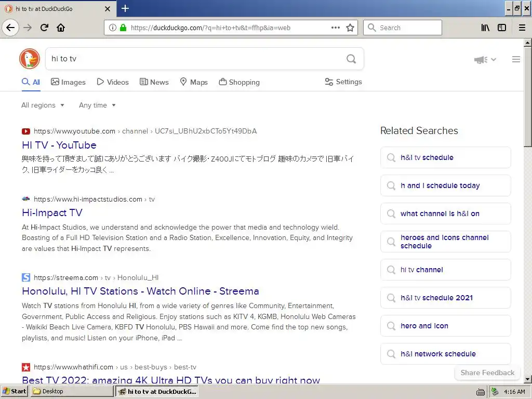Viewport: 532px width, 399px height.
Task: Show sidebars via toolbar icon
Action: [x=502, y=28]
